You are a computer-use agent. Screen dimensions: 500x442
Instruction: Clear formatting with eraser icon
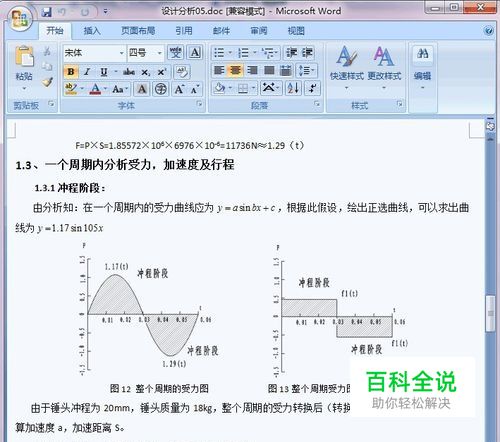(x=182, y=72)
